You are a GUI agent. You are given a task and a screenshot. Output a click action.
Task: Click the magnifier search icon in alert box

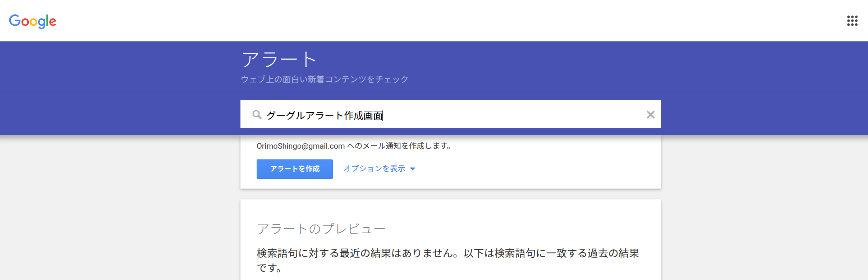(x=257, y=115)
